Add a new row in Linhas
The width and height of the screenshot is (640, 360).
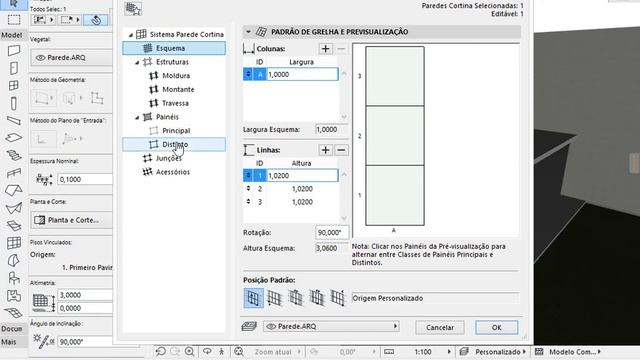(x=325, y=150)
